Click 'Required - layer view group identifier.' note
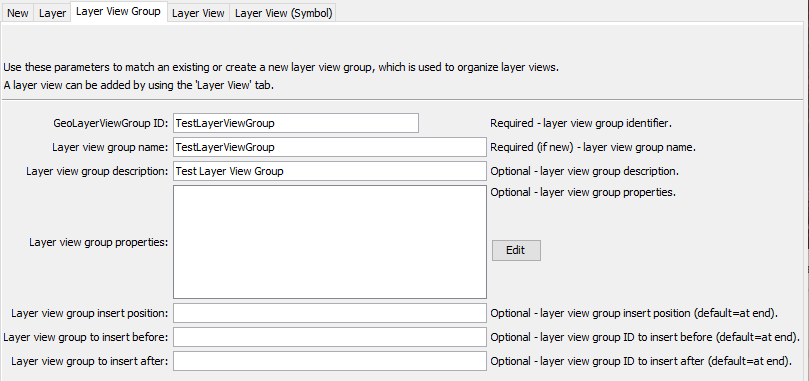The image size is (809, 381). tap(581, 123)
